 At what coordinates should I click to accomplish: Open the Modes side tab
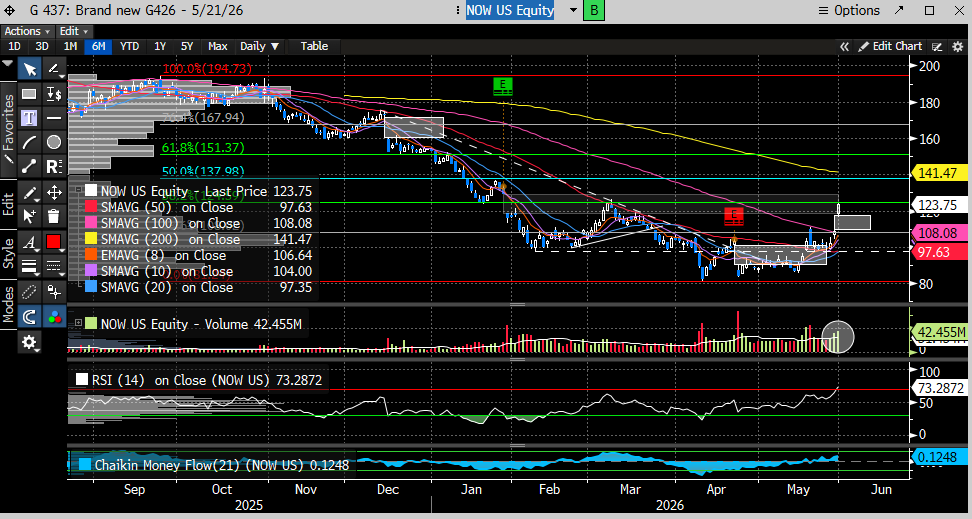[x=8, y=304]
